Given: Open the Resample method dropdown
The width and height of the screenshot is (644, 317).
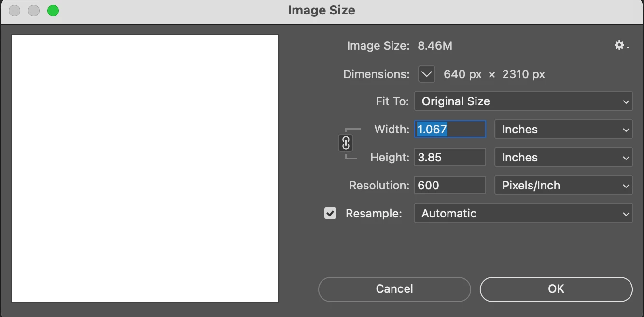Looking at the screenshot, I should coord(523,214).
